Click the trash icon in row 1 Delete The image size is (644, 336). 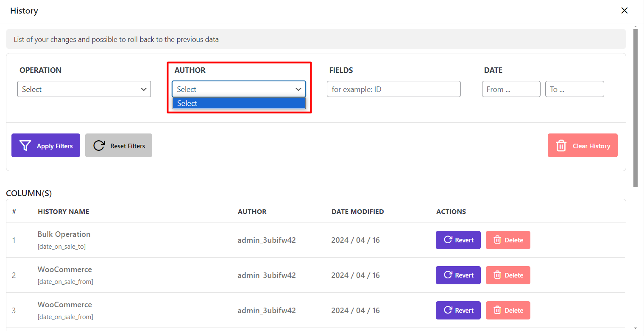pyautogui.click(x=497, y=240)
